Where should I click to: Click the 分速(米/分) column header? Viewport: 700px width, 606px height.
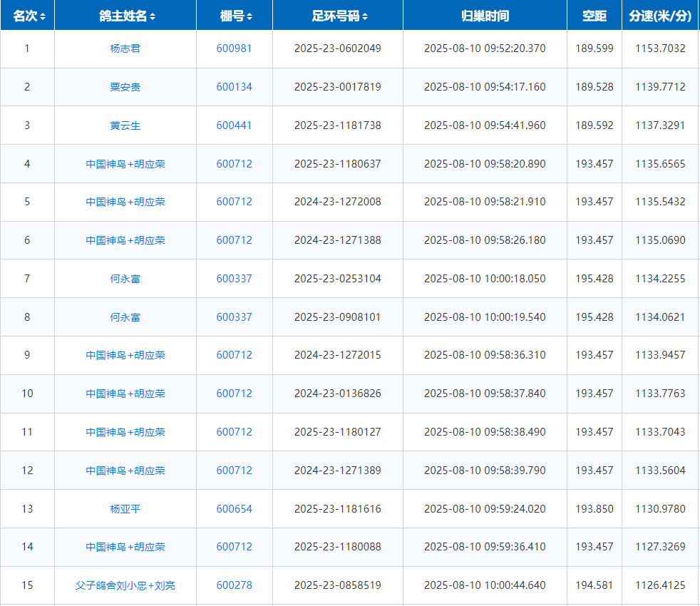[x=660, y=16]
